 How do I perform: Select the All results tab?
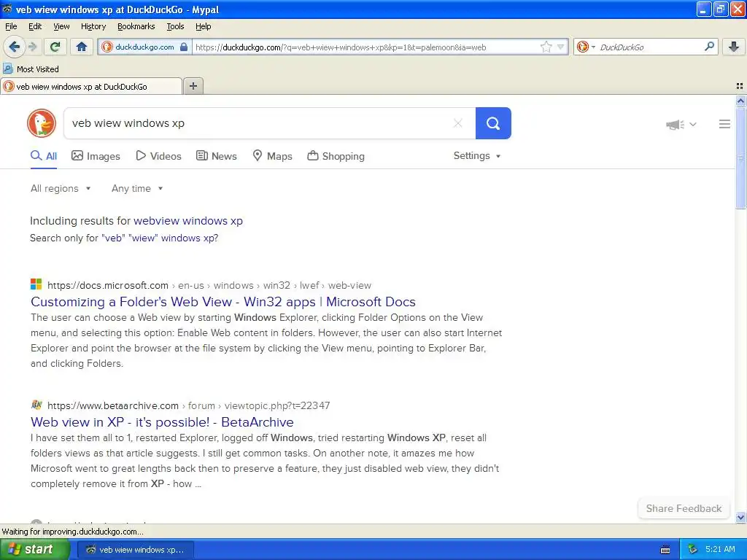tap(44, 156)
